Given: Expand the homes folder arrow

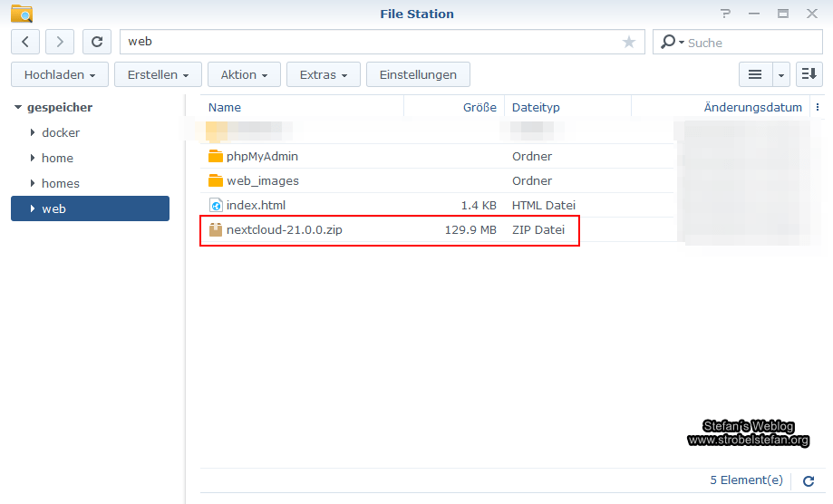Looking at the screenshot, I should click(x=33, y=183).
